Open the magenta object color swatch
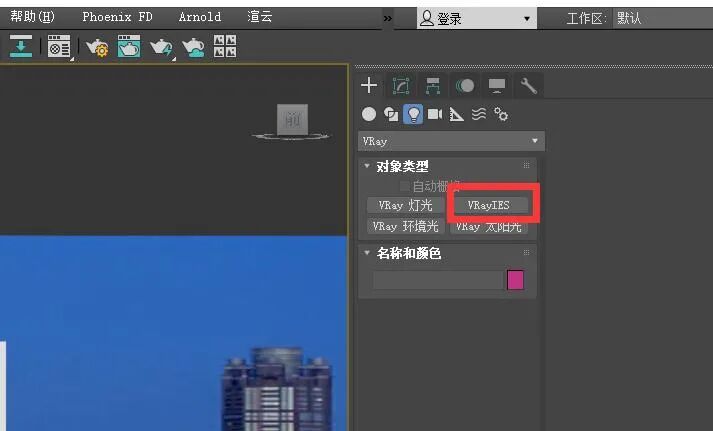Screen dimensions: 713x431 pyautogui.click(x=515, y=280)
